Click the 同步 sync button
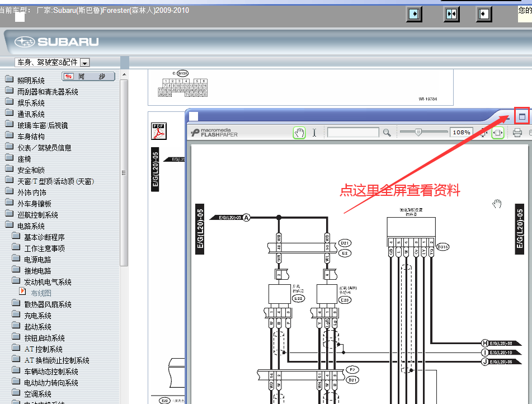Screen dimensions: 532x404 click(88, 77)
